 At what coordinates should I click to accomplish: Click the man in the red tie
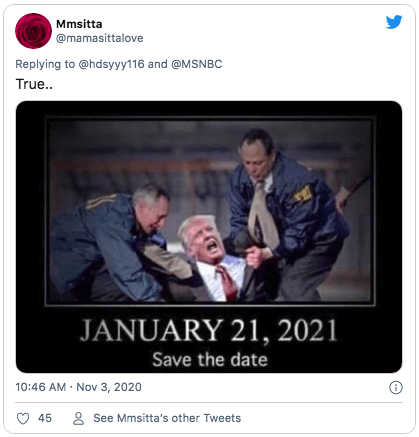coord(213,258)
